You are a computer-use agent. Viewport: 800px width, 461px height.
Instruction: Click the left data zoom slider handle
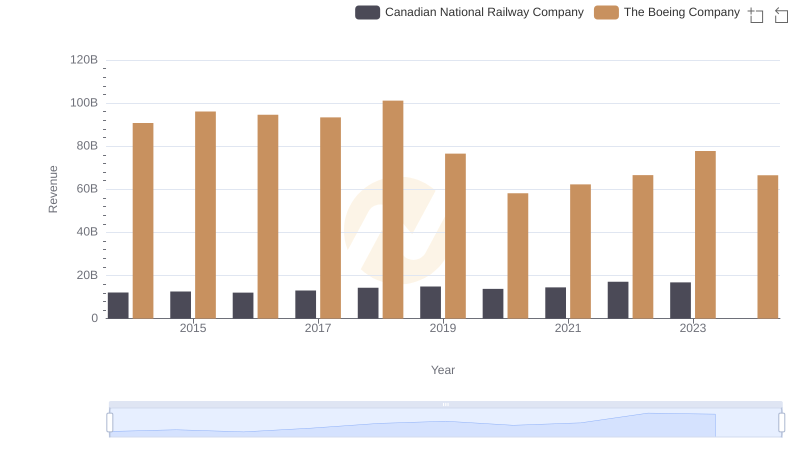click(x=110, y=423)
